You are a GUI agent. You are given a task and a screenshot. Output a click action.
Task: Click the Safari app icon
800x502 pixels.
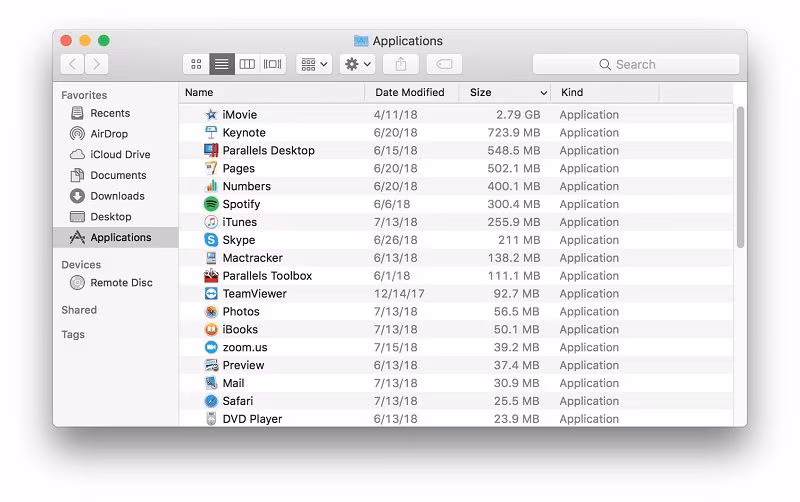click(211, 401)
